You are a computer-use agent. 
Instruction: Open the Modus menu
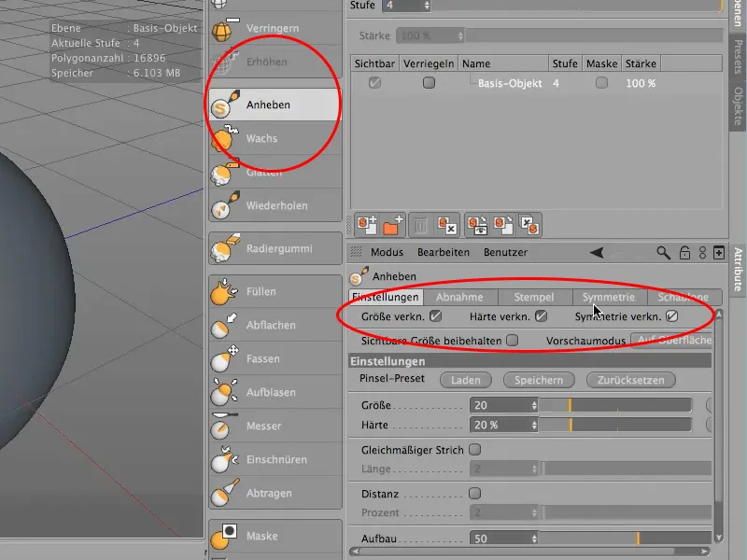(x=387, y=252)
